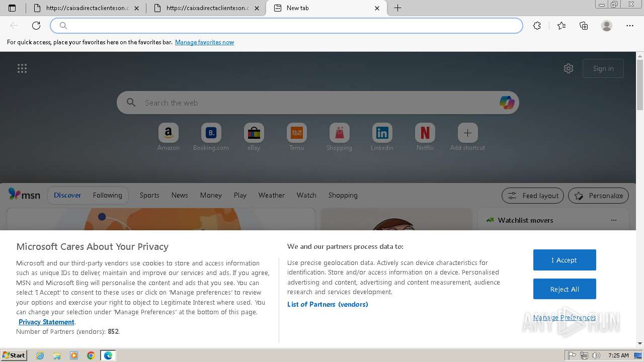Click I Accept on privacy banner

(x=565, y=260)
